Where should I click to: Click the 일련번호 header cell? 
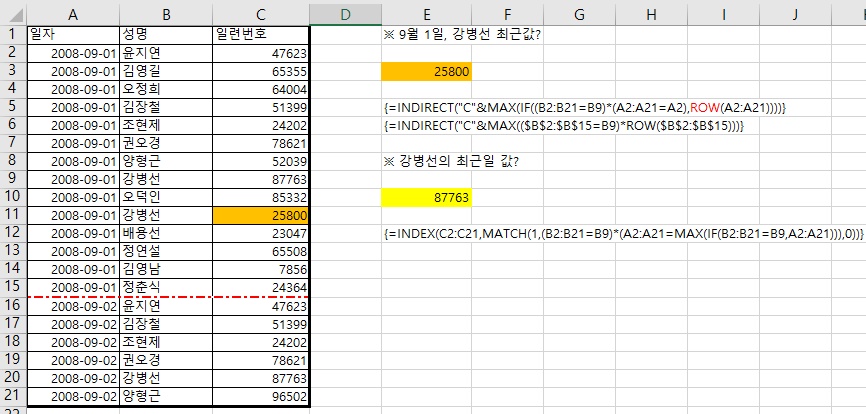pyautogui.click(x=261, y=35)
